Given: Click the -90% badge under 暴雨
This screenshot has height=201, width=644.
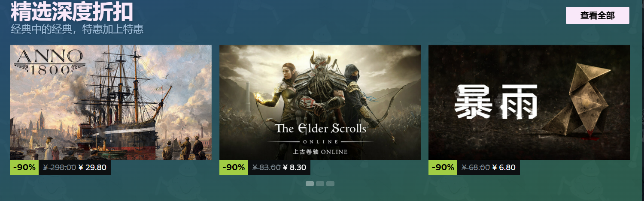Looking at the screenshot, I should 443,168.
